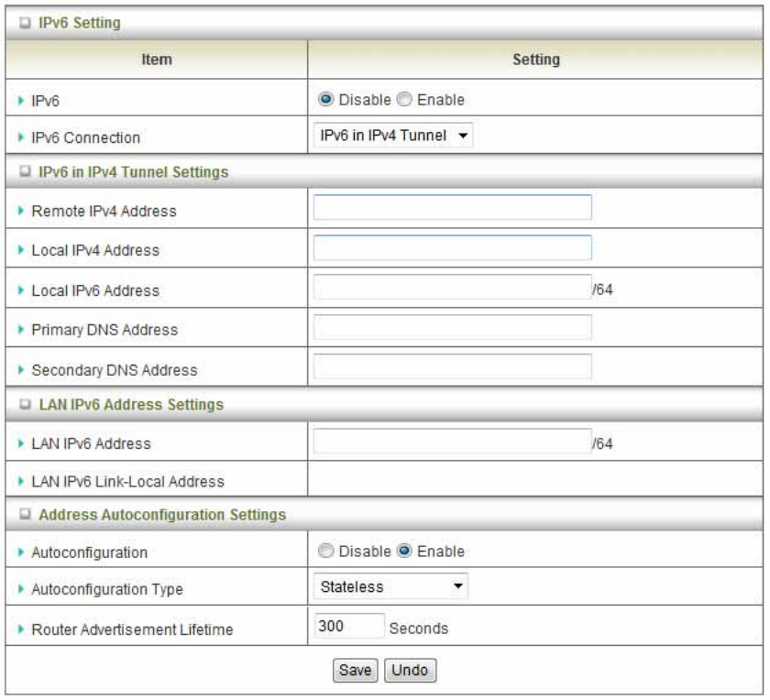
Task: Open the IPv6 Connection dropdown
Action: click(x=393, y=137)
